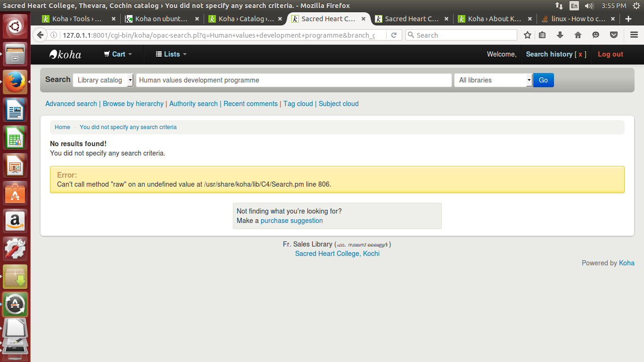
Task: Open the Firefox hamburger menu
Action: pyautogui.click(x=634, y=35)
